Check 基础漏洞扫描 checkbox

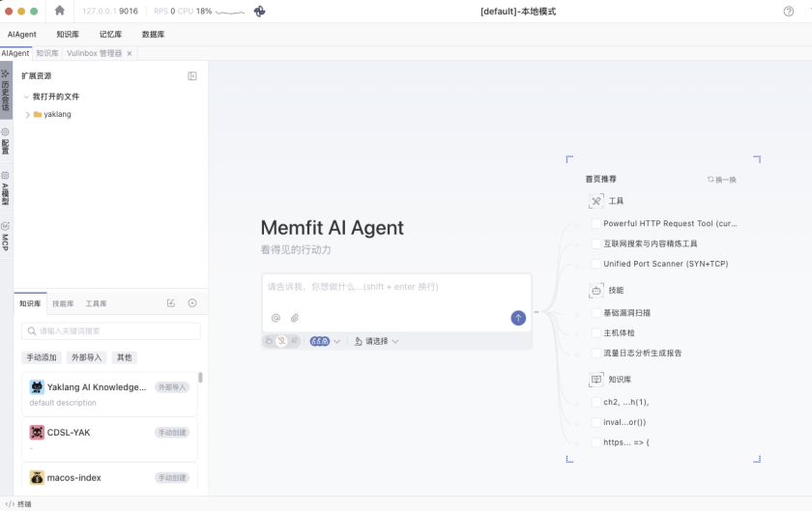pos(596,313)
